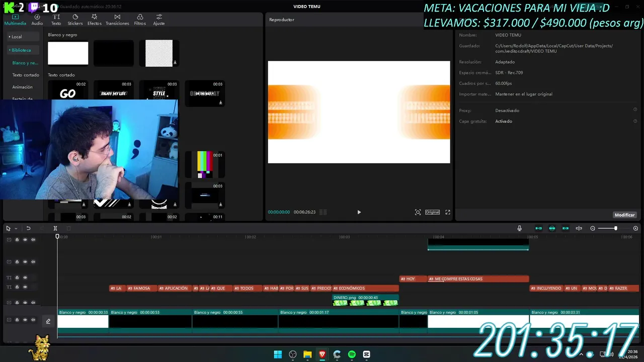Undo the last timeline action
Screen dimensions: 644x362
click(28, 228)
